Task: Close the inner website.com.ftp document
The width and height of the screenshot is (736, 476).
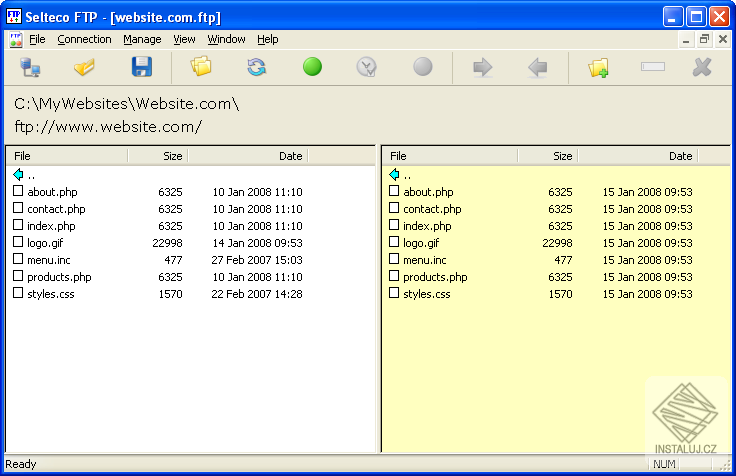Action: click(723, 39)
